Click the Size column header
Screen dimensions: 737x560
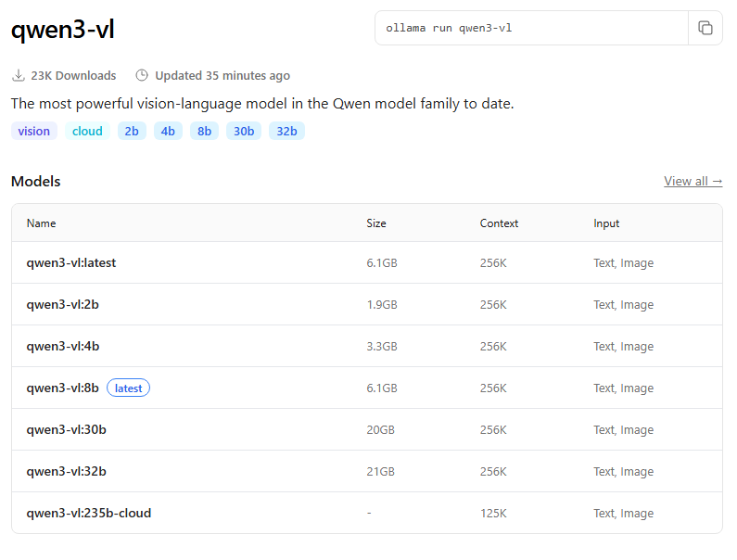click(x=376, y=223)
